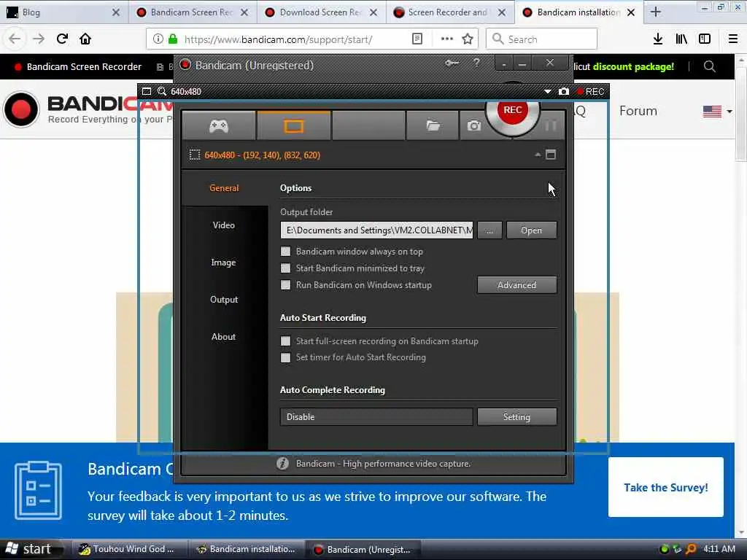The image size is (747, 560).
Task: Open the capture frame dropdown arrow
Action: 547,91
